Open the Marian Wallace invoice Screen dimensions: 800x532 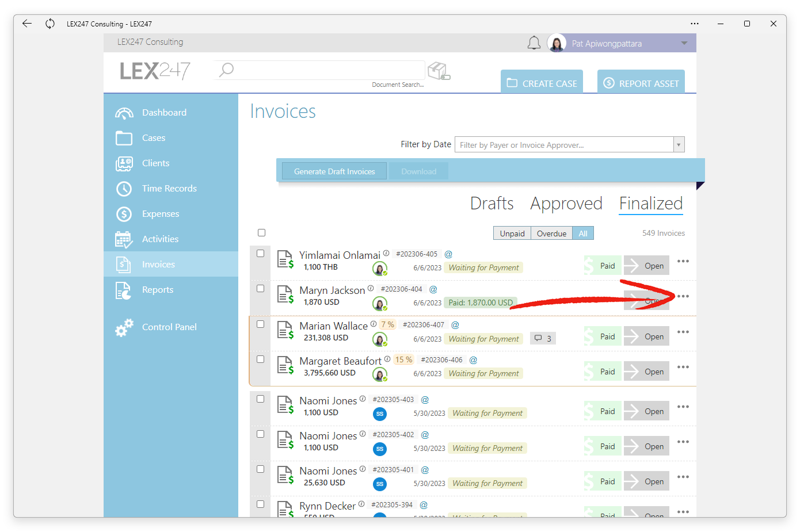646,336
